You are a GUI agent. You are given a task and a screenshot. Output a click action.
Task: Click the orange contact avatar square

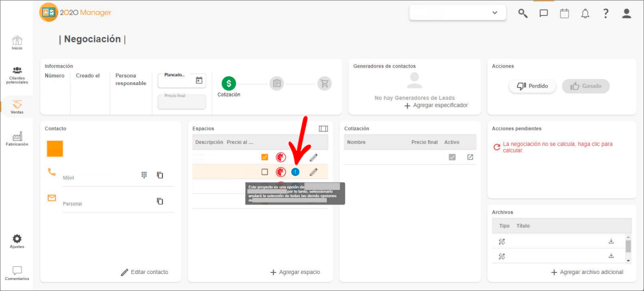pyautogui.click(x=55, y=148)
